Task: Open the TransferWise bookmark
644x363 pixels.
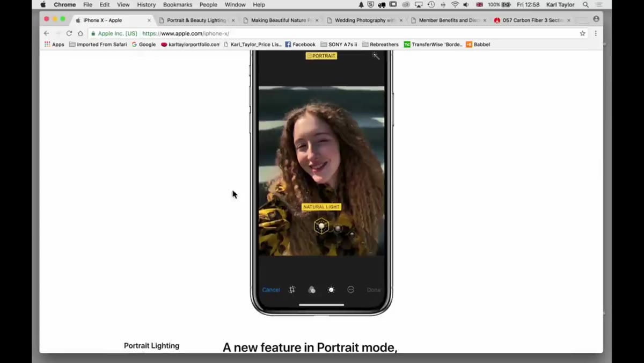Action: click(x=433, y=45)
